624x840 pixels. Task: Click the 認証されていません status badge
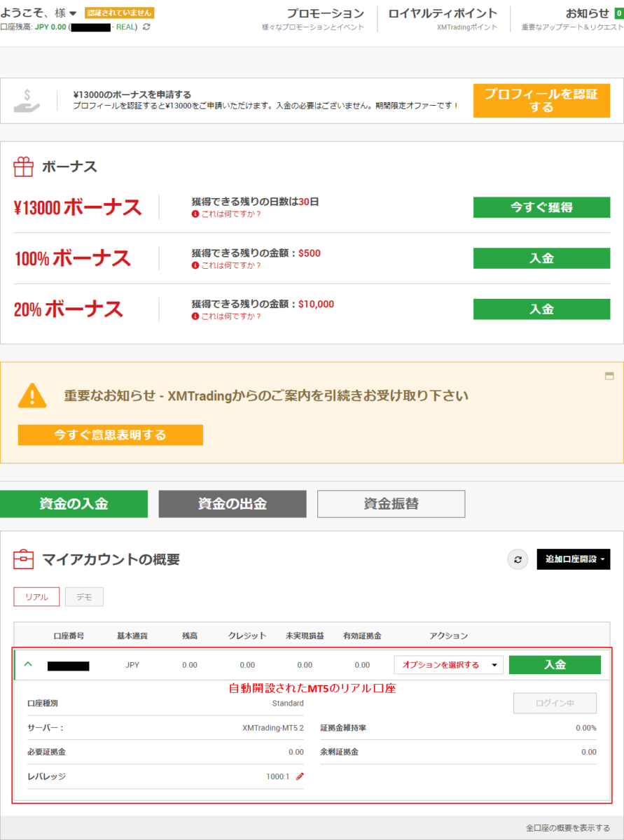pos(119,13)
